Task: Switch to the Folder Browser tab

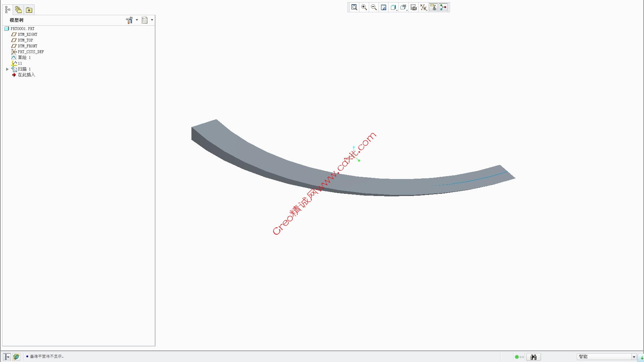Action: point(18,10)
